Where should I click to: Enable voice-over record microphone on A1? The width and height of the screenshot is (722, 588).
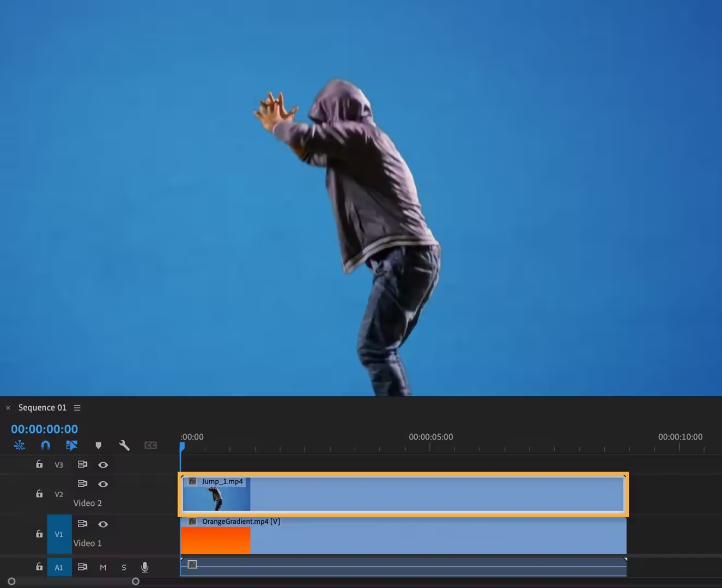coord(145,567)
